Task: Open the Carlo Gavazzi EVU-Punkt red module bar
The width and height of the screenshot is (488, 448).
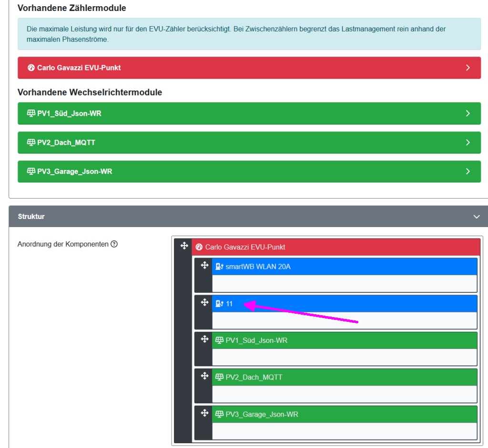Action: tap(249, 68)
